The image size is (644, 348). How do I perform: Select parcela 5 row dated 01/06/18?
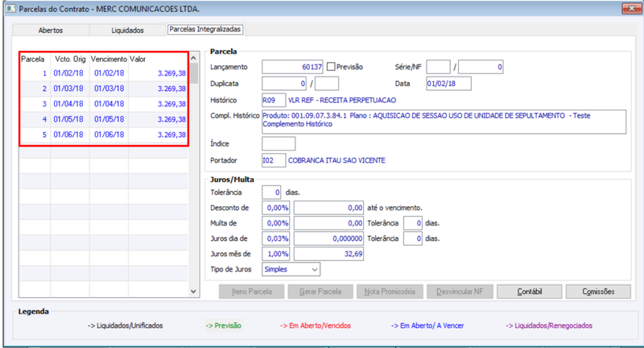click(104, 135)
